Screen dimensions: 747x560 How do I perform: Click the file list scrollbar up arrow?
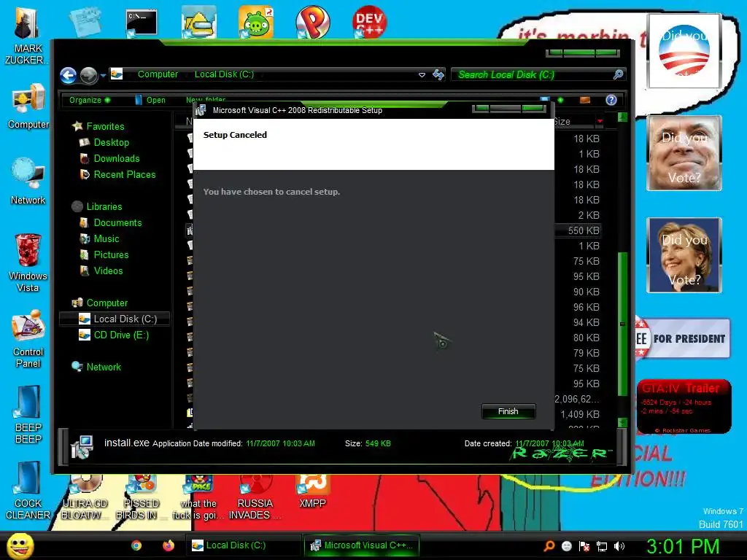622,117
